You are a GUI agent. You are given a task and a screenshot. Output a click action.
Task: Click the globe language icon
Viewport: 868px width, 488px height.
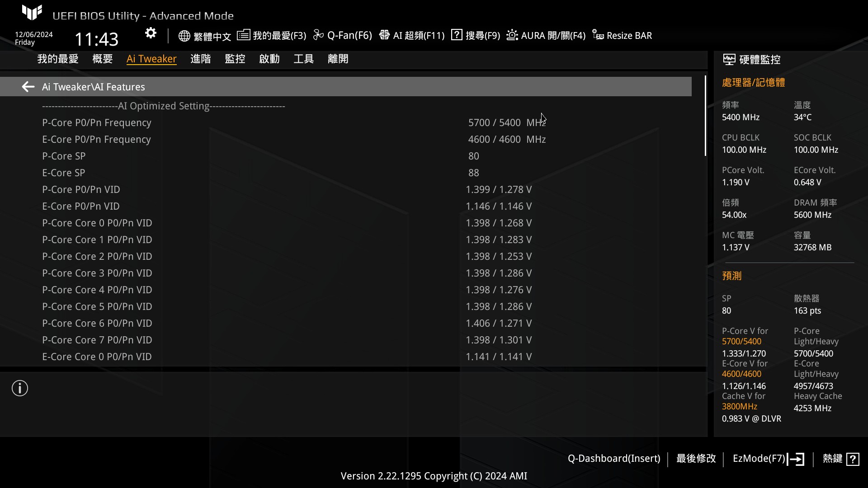184,36
